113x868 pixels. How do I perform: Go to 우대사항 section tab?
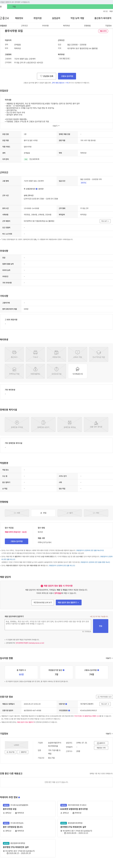click(x=45, y=26)
